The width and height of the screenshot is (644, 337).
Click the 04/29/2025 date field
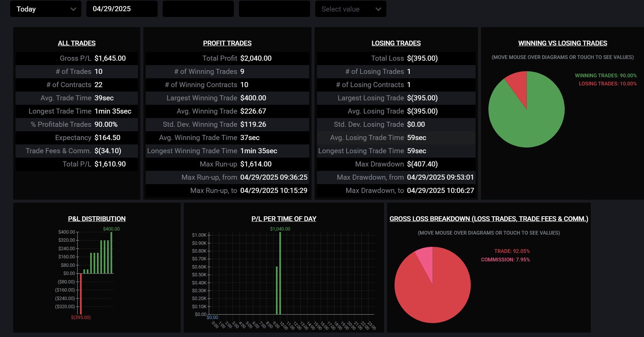coord(122,9)
